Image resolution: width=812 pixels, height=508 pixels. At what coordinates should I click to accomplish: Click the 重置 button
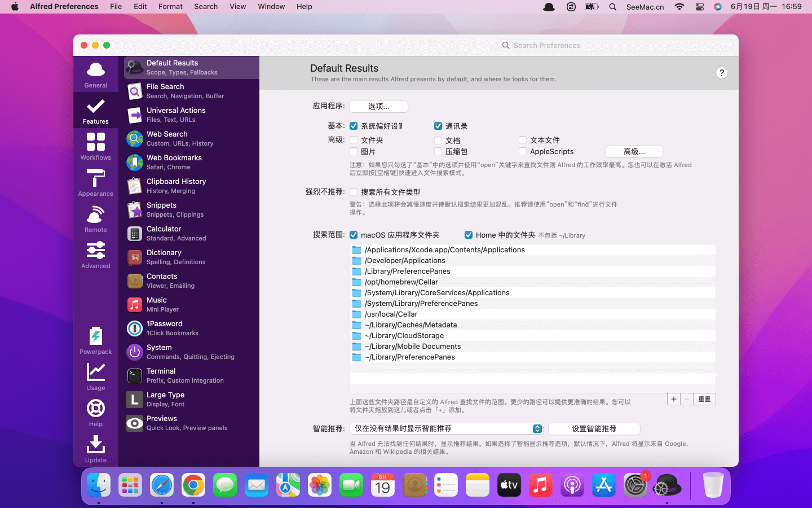(704, 399)
